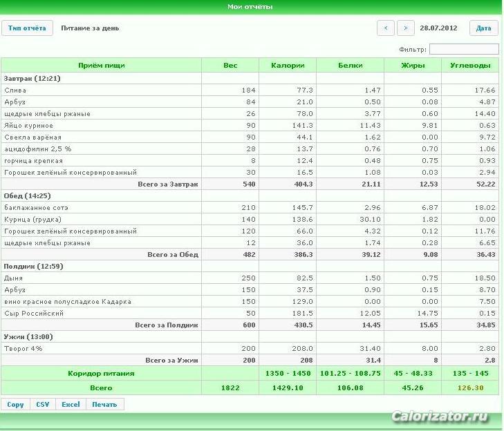Click Обед total calories 386.3
This screenshot has width=504, height=431.
click(x=304, y=255)
